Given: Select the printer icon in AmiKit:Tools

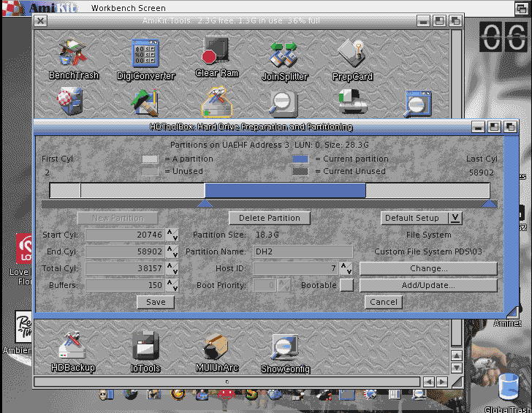Looking at the screenshot, I should click(x=353, y=102).
